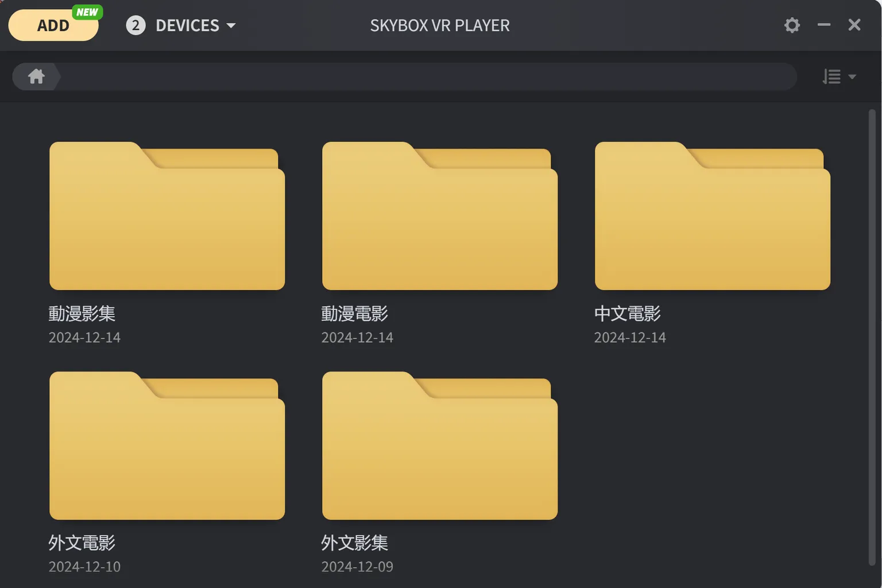Open the settings gear
882x588 pixels.
click(792, 25)
